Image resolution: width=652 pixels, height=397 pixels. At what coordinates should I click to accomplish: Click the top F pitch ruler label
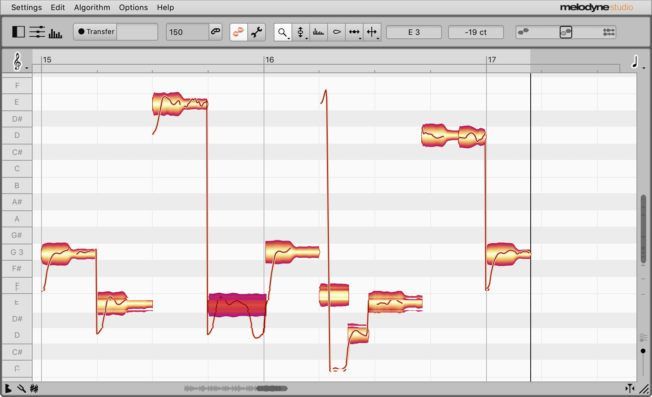[x=17, y=85]
